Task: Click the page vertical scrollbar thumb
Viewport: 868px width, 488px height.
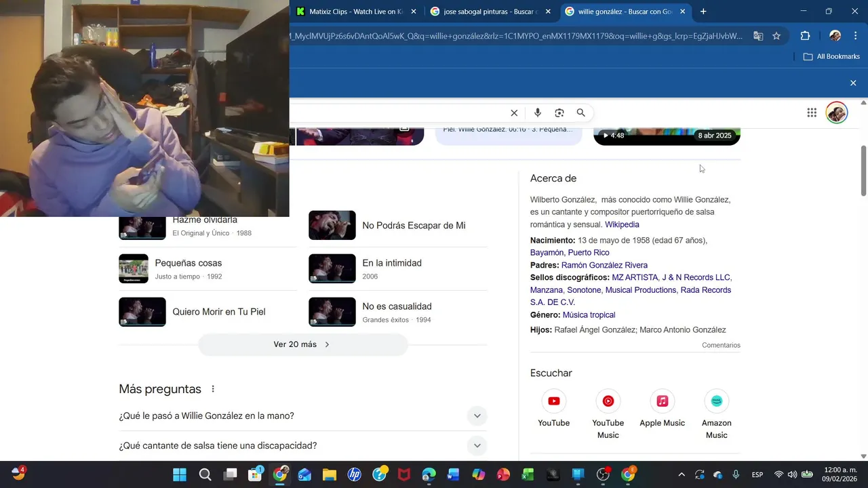Action: pos(863,169)
